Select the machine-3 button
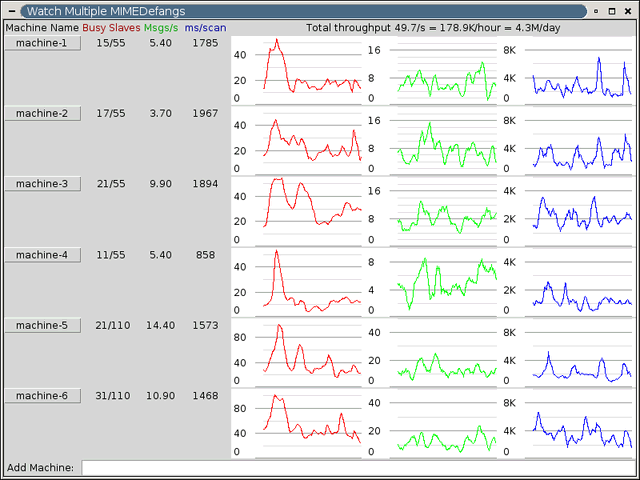 point(42,184)
